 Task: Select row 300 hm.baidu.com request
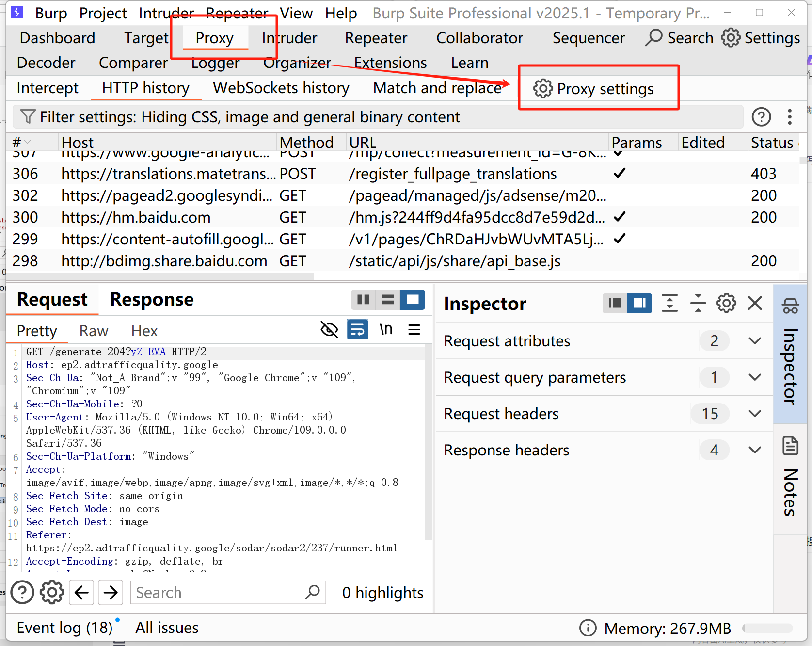[403, 217]
